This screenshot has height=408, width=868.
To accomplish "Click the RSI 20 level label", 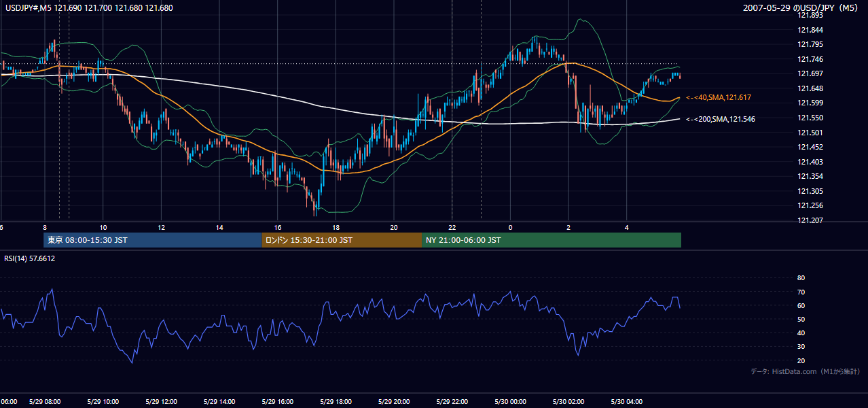I will click(801, 360).
